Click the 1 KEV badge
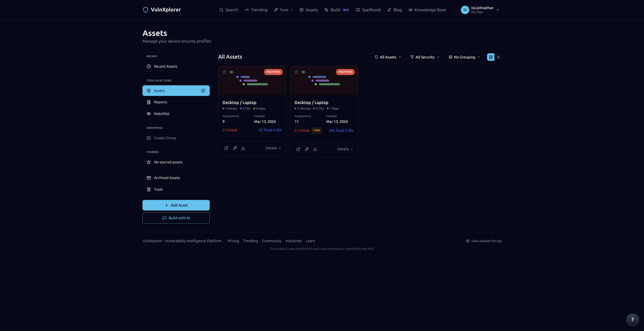Viewport: 644px width, 331px height. 317,130
